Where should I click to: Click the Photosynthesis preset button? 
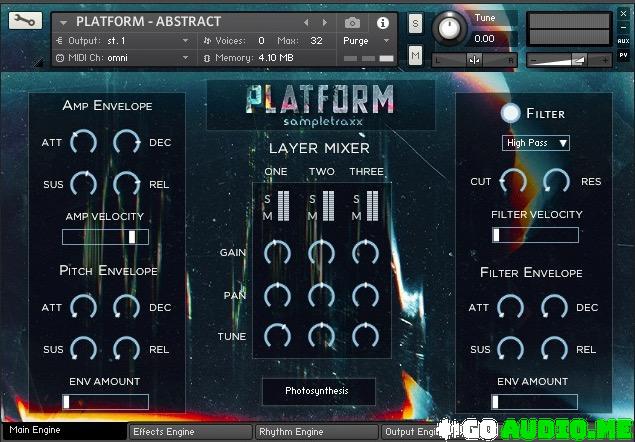pyautogui.click(x=318, y=391)
